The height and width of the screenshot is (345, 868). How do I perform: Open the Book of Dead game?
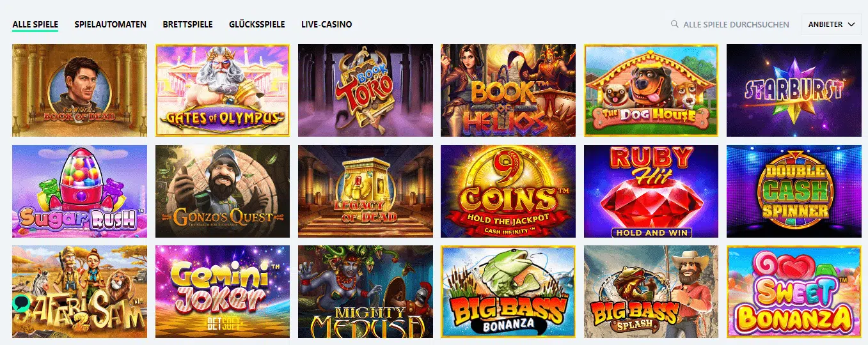point(79,90)
